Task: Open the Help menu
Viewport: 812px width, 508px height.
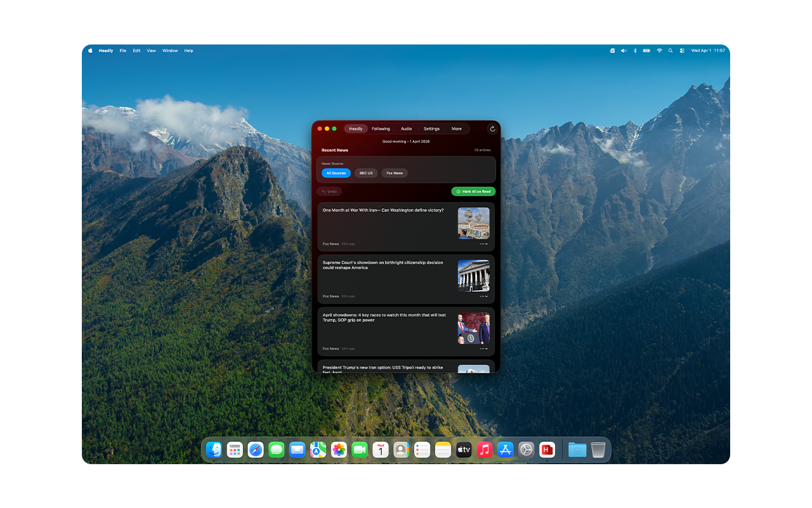Action: (188, 51)
